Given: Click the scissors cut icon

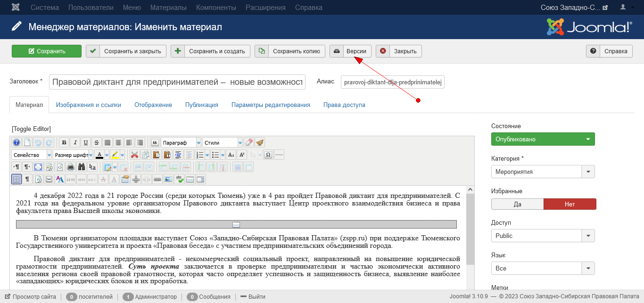Looking at the screenshot, I should [135, 155].
